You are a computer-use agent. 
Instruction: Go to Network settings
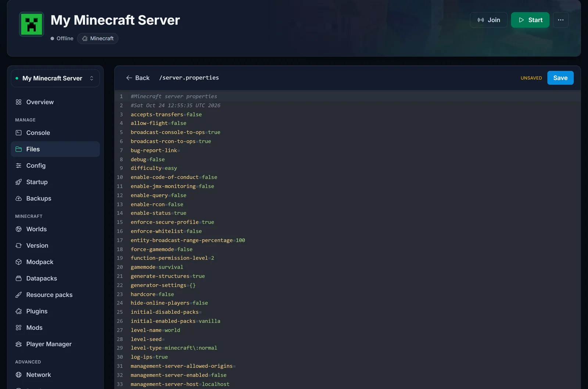55,375
